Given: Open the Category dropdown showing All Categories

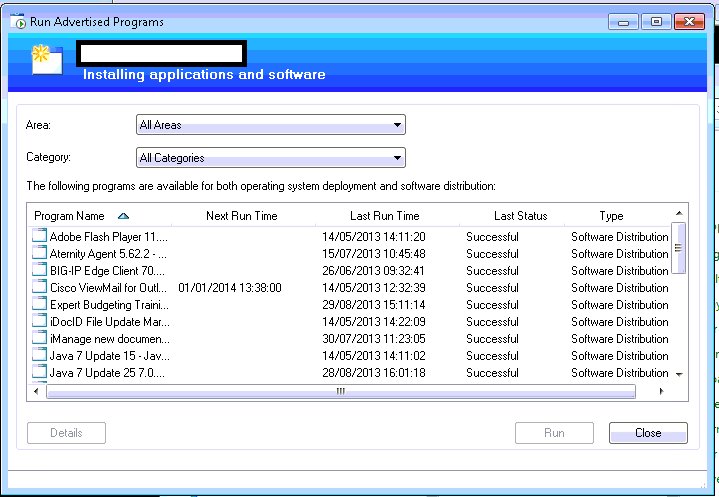Looking at the screenshot, I should [271, 158].
